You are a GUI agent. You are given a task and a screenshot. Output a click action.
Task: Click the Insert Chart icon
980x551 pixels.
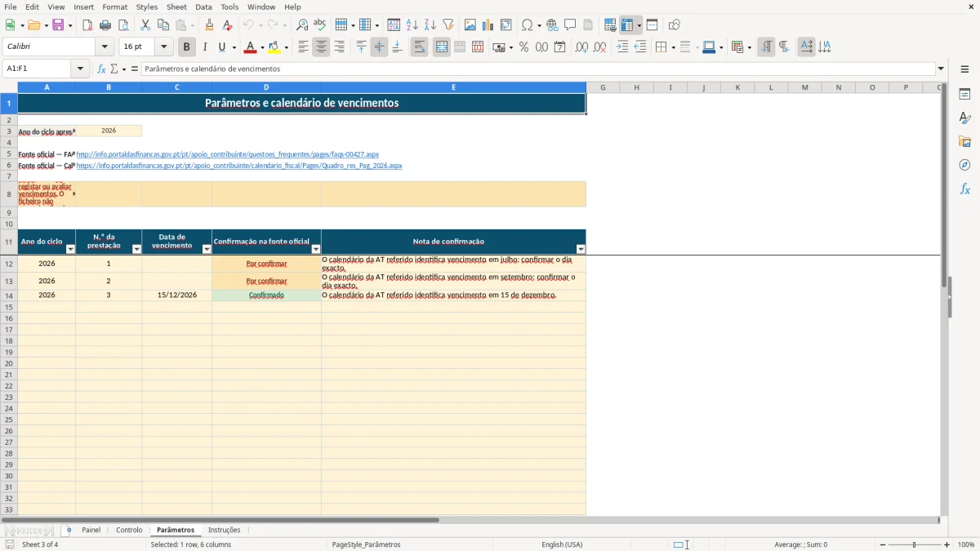click(488, 25)
